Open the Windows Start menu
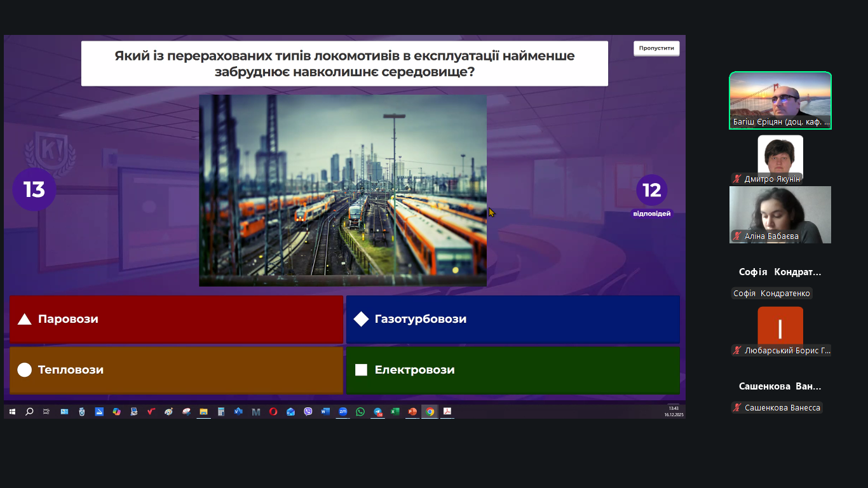 (12, 412)
